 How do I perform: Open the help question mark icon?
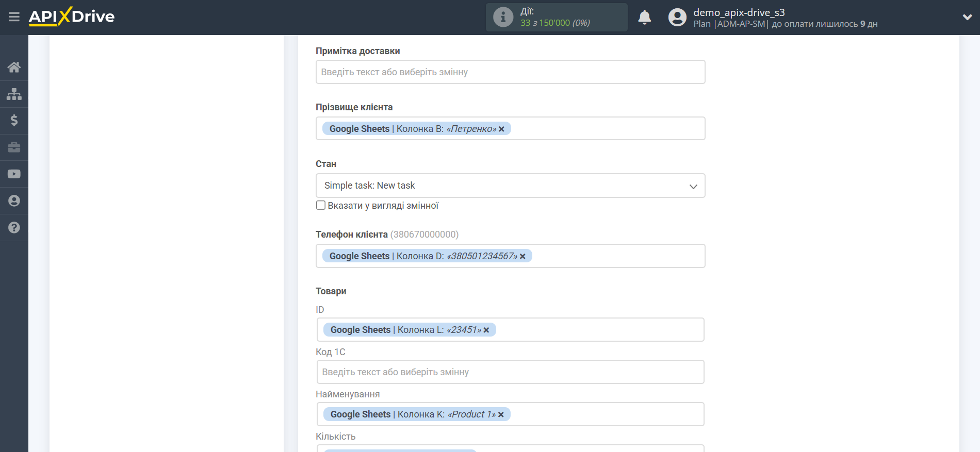tap(14, 228)
